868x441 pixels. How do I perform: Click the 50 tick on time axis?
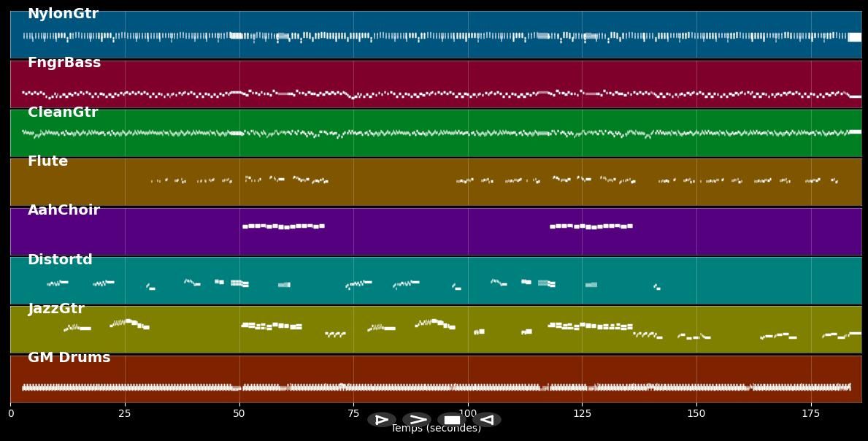pyautogui.click(x=239, y=413)
